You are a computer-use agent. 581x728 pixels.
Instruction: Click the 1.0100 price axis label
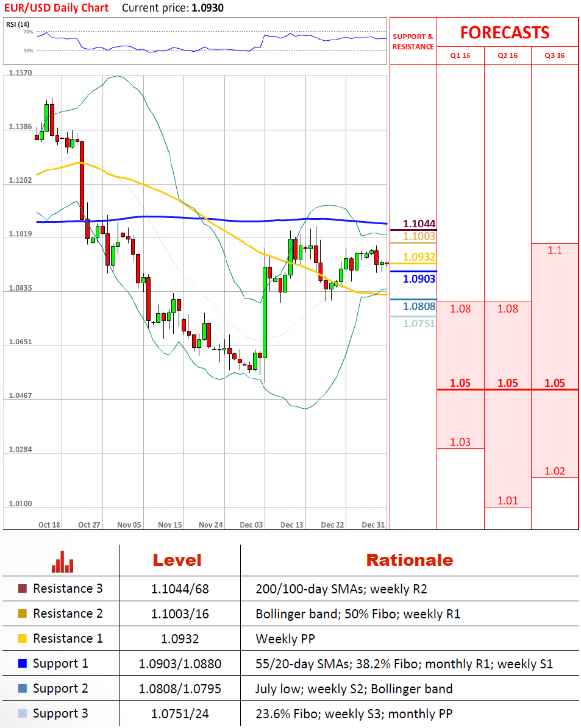coord(21,504)
